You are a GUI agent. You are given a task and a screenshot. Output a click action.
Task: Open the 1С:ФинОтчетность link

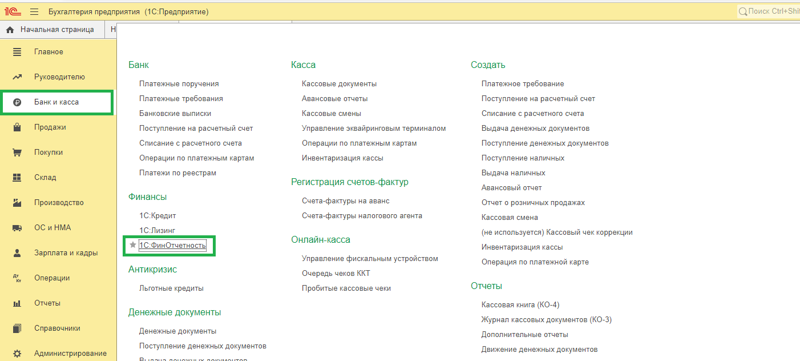click(172, 246)
